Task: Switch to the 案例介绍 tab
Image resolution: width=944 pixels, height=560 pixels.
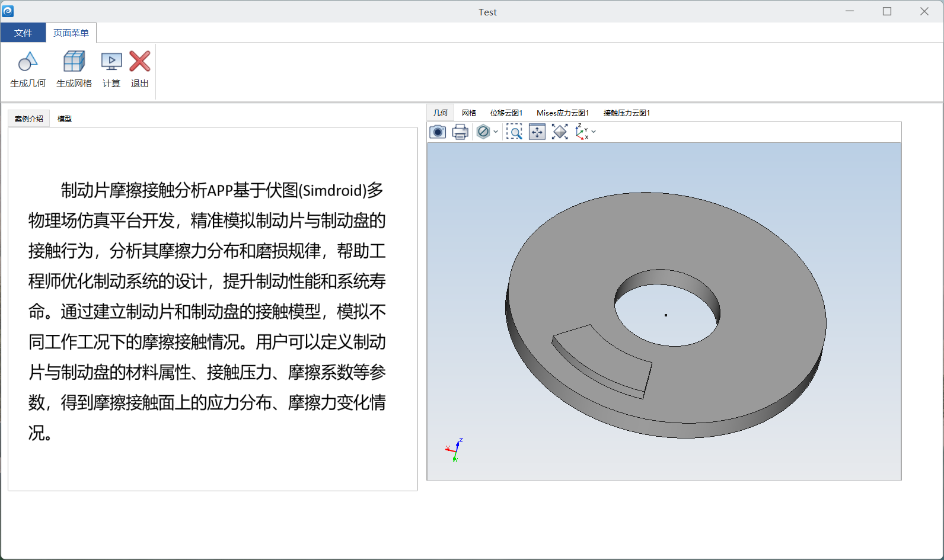Action: point(29,119)
